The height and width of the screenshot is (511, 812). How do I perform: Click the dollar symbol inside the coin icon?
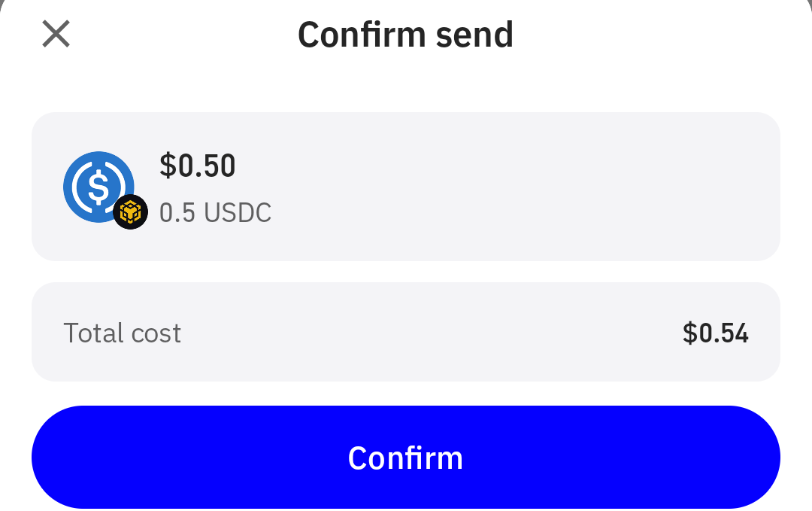pyautogui.click(x=99, y=187)
